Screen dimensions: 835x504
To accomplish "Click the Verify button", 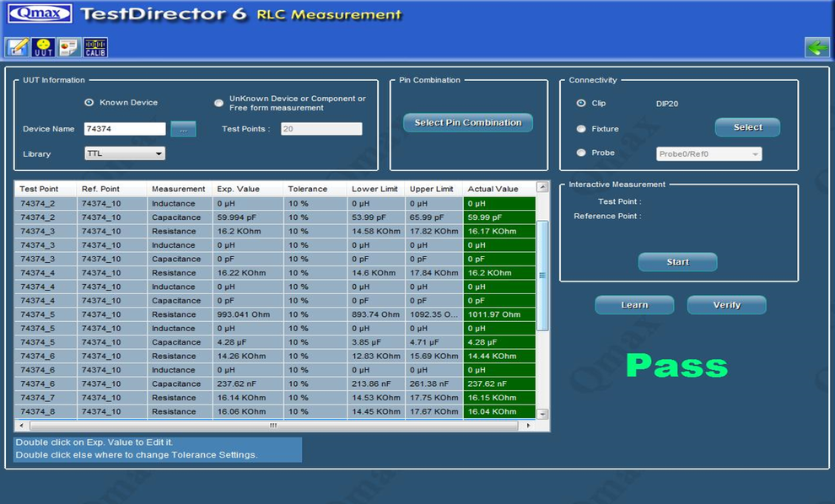I will 726,305.
